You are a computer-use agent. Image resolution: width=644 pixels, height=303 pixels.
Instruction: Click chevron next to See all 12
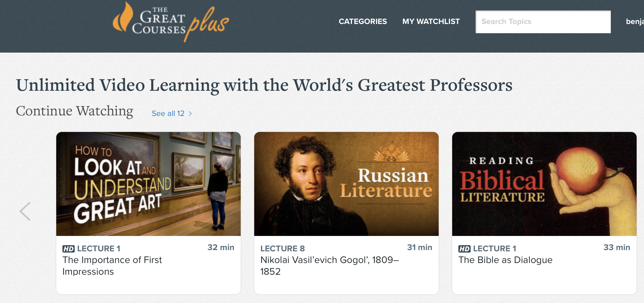coord(190,114)
